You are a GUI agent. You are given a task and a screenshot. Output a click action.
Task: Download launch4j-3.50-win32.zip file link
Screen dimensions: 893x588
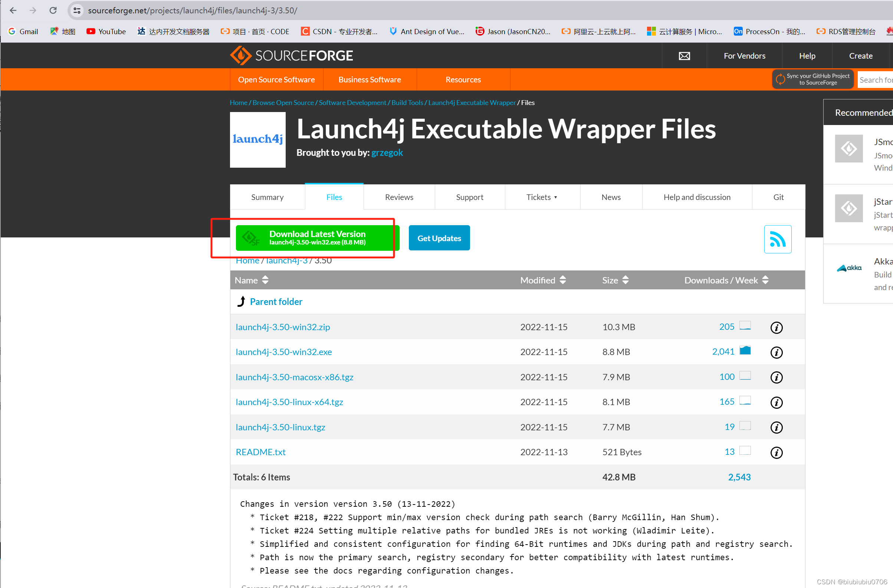(x=283, y=327)
